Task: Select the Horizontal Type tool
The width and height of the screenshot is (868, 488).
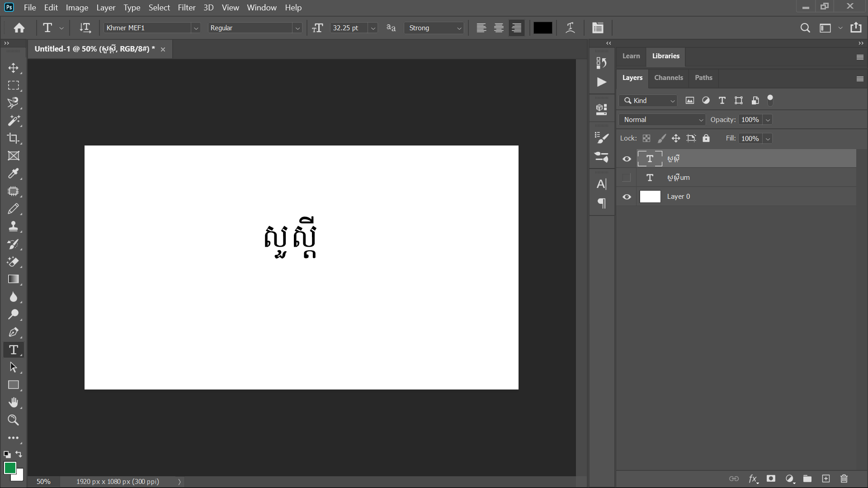Action: pyautogui.click(x=14, y=350)
